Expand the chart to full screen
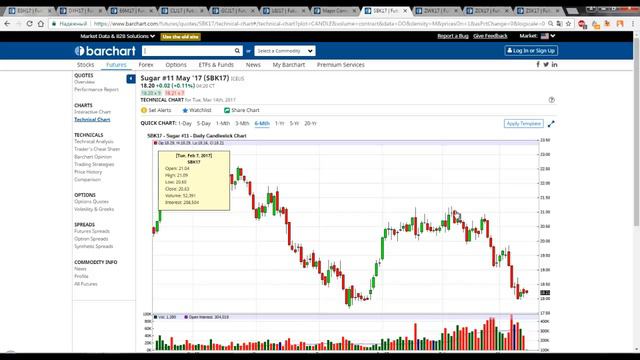Viewport: 640px width, 360px height. [551, 123]
